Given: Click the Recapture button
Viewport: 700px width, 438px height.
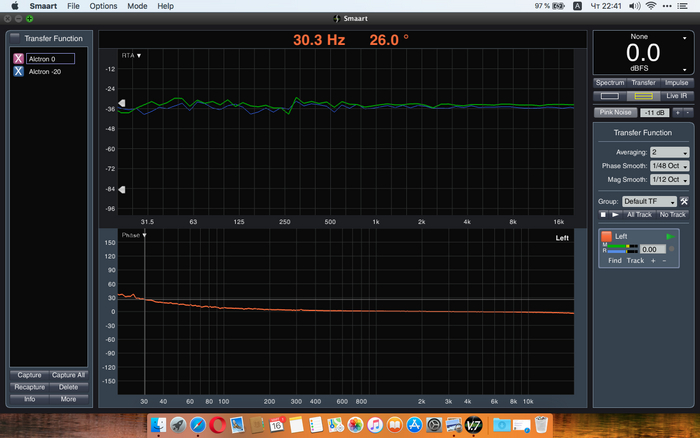Looking at the screenshot, I should point(30,386).
